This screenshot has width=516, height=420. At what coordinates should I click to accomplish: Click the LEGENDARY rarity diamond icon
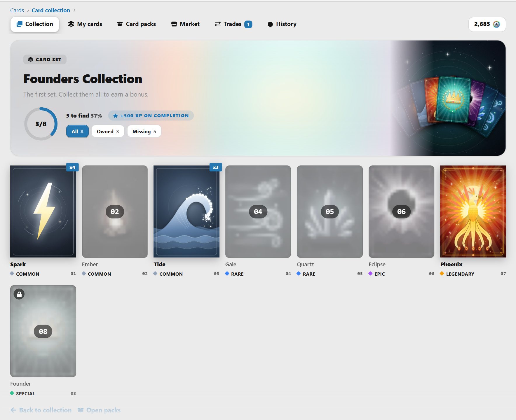(x=442, y=274)
